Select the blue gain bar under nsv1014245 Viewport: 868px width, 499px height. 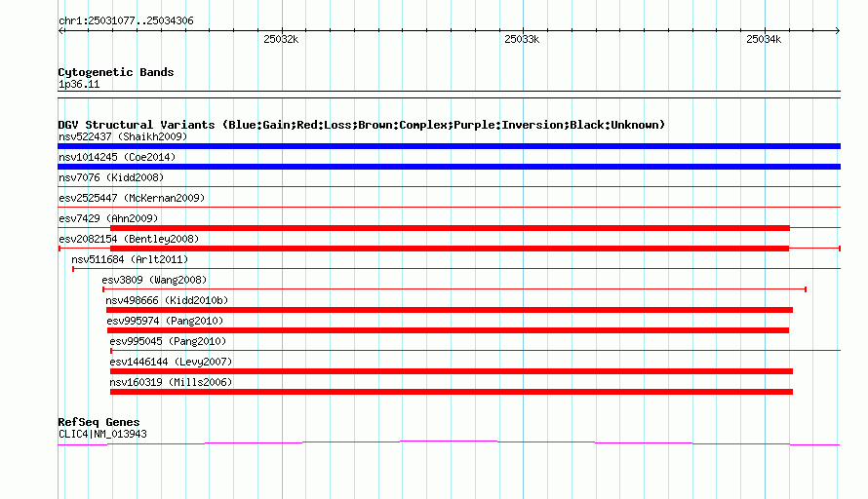point(449,167)
